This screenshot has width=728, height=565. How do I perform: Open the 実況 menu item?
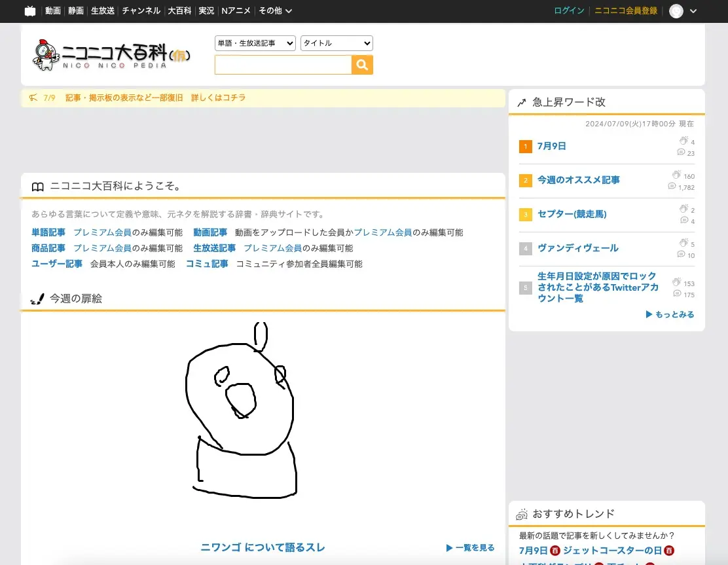click(x=206, y=10)
